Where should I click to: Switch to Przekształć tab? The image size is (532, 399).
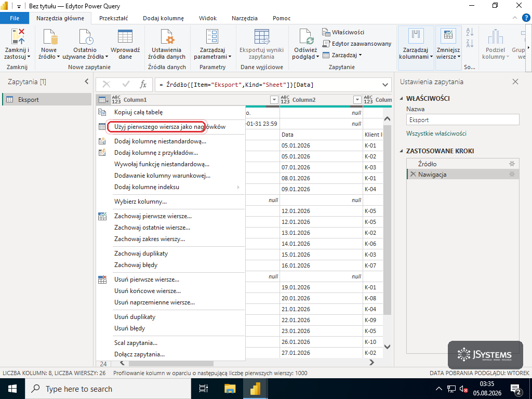click(x=113, y=18)
